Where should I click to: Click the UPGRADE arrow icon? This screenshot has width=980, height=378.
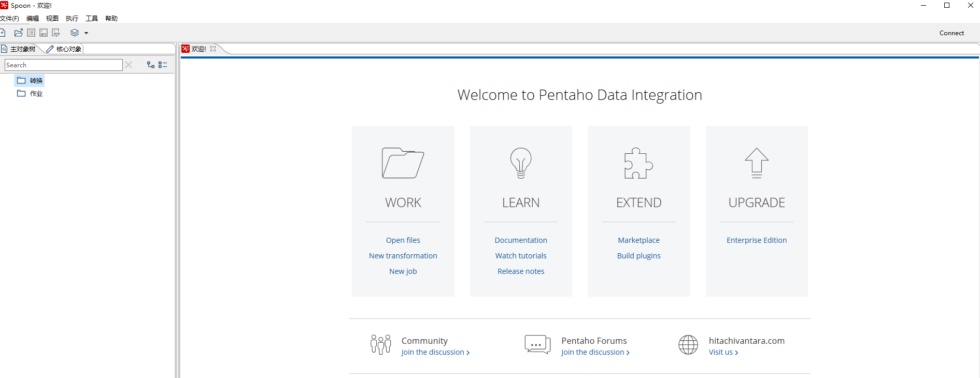pos(757,163)
